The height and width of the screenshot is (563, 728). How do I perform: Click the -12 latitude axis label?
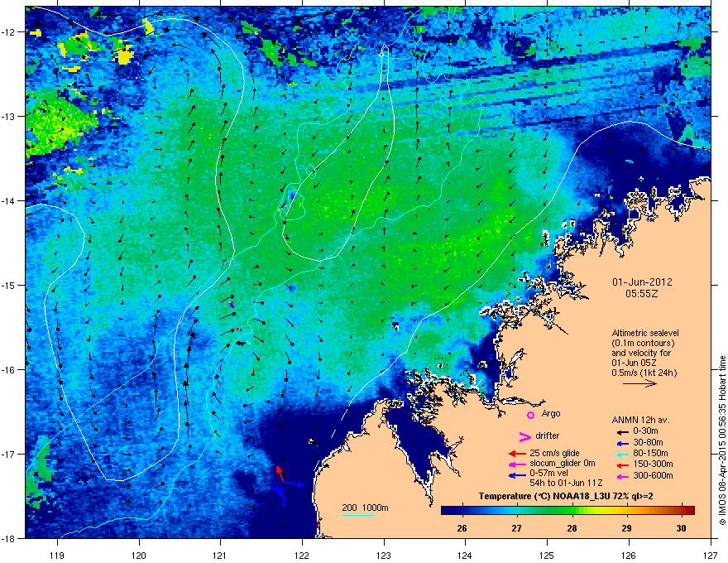click(x=8, y=32)
